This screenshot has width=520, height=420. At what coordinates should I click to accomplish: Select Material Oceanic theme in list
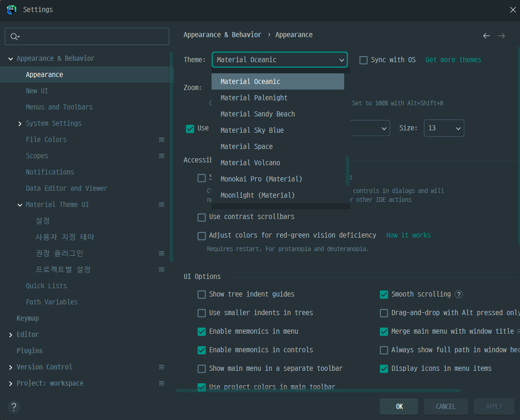tap(278, 82)
